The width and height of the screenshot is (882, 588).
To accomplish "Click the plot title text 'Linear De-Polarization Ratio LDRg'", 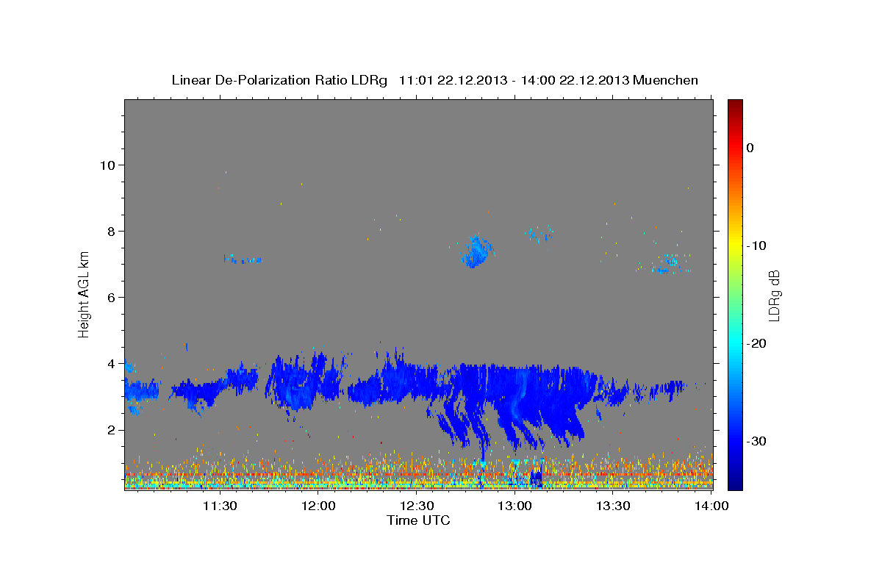I will [x=279, y=80].
